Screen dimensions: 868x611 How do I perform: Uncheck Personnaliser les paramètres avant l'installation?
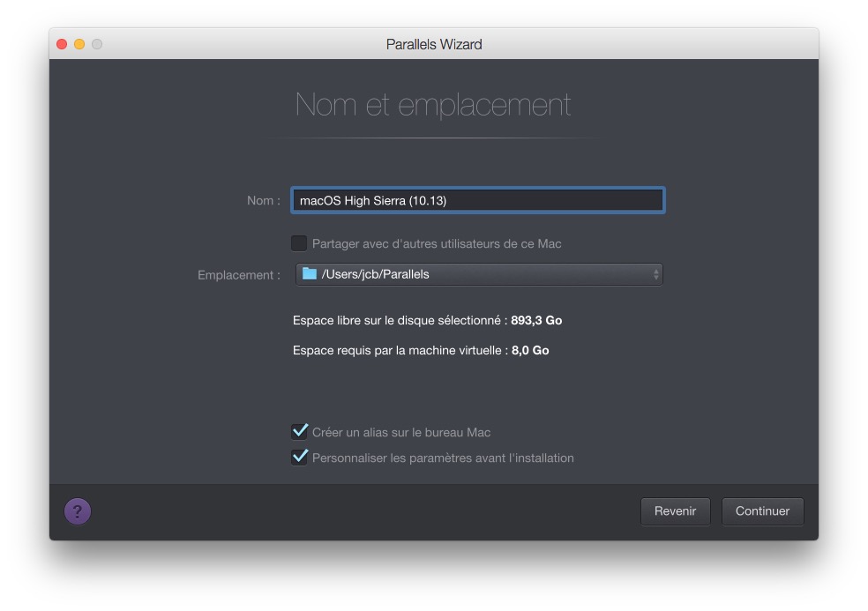300,458
